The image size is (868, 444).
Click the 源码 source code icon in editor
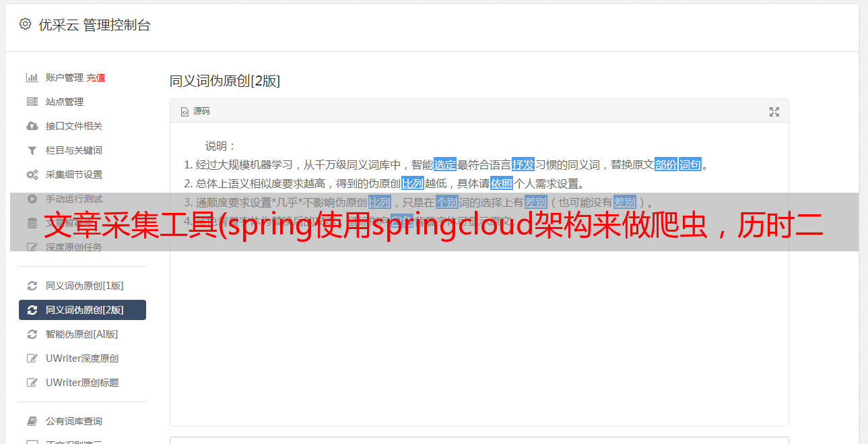[x=185, y=112]
